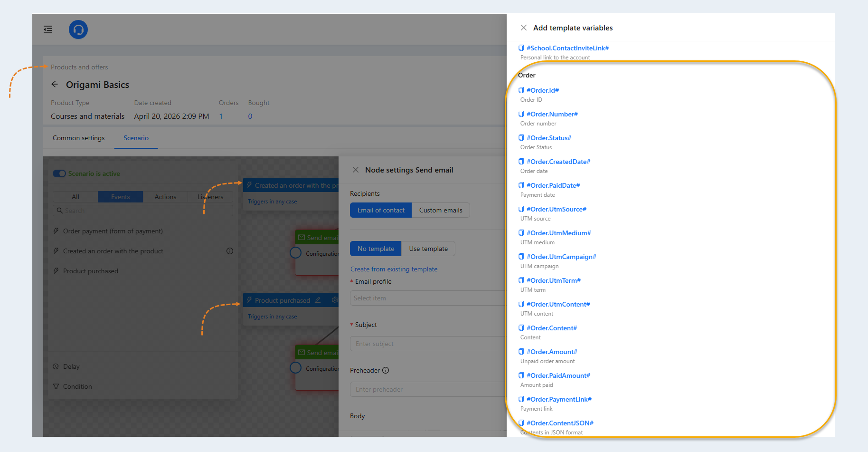This screenshot has height=452, width=868.
Task: Copy icon for #Order.UtmMedium#
Action: point(521,233)
